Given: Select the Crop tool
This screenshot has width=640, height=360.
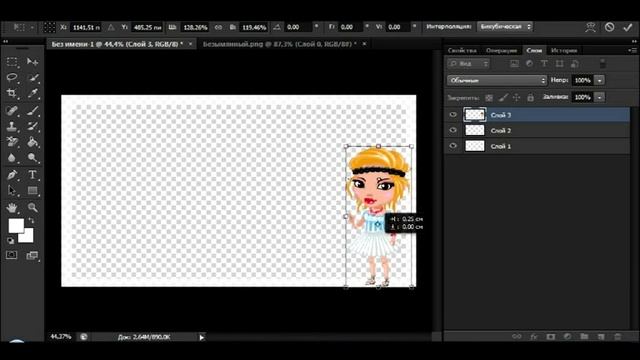Looking at the screenshot, I should click(12, 93).
